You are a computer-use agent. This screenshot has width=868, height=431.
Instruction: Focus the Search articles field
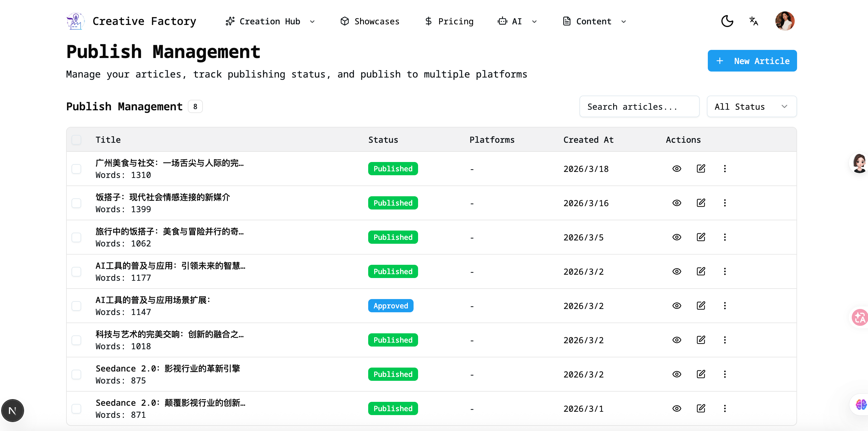tap(639, 106)
